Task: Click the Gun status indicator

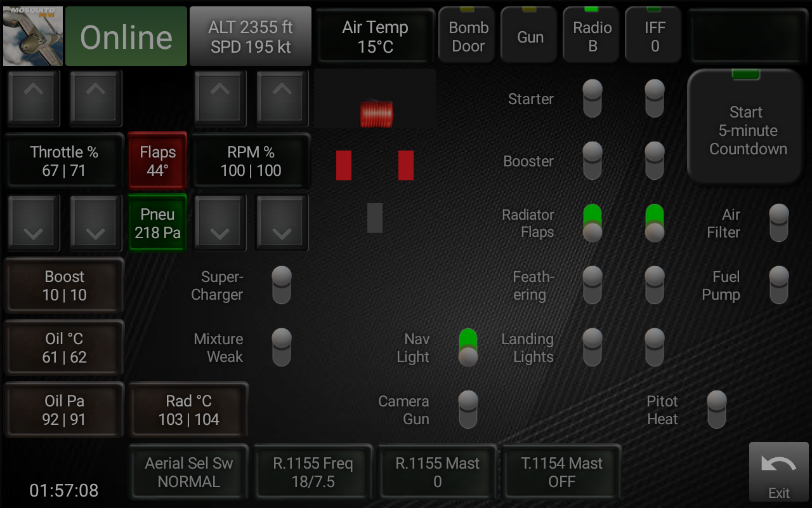Action: 528,35
